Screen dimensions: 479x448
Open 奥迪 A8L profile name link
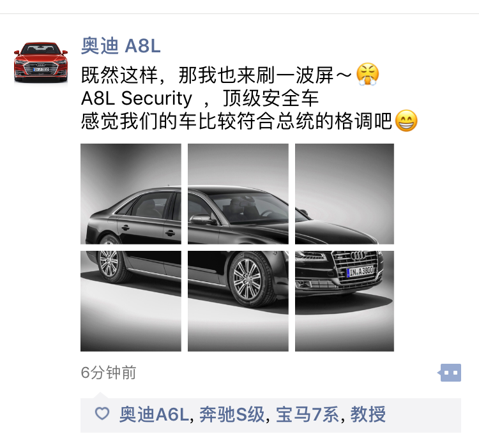click(121, 46)
